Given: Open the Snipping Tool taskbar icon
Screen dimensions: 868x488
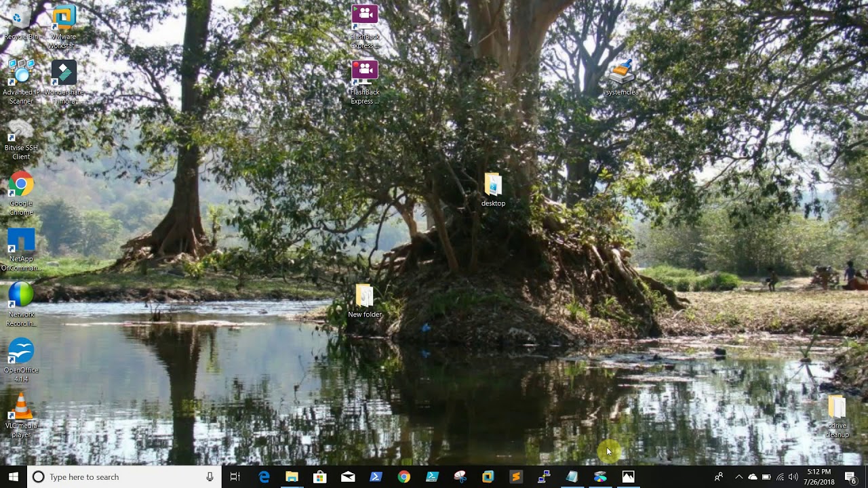Looking at the screenshot, I should coord(460,477).
